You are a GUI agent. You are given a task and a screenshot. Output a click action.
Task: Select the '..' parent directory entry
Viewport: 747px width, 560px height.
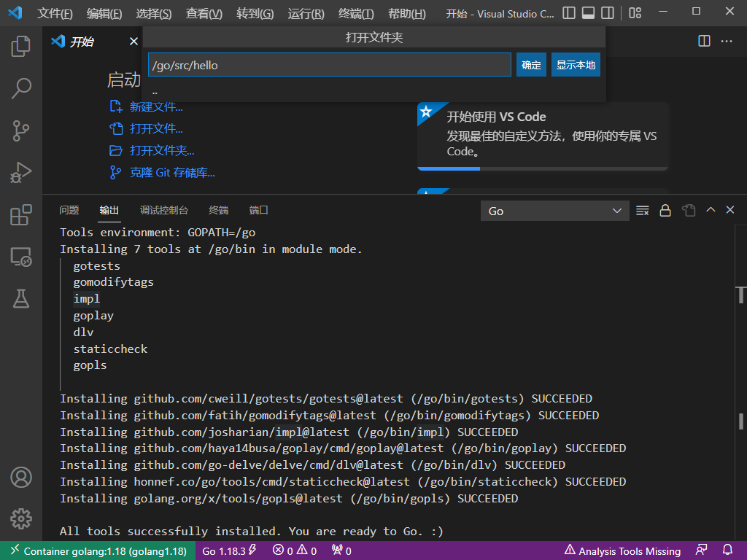[374, 90]
